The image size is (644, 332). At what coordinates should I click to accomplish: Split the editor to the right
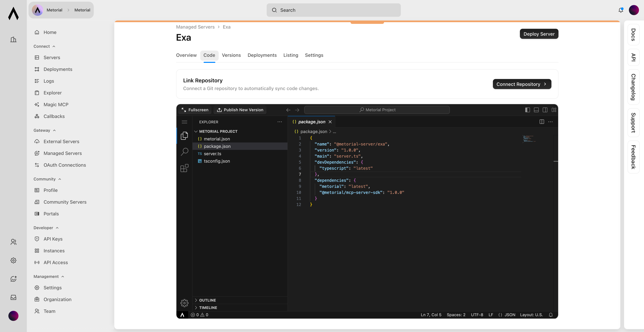(542, 122)
